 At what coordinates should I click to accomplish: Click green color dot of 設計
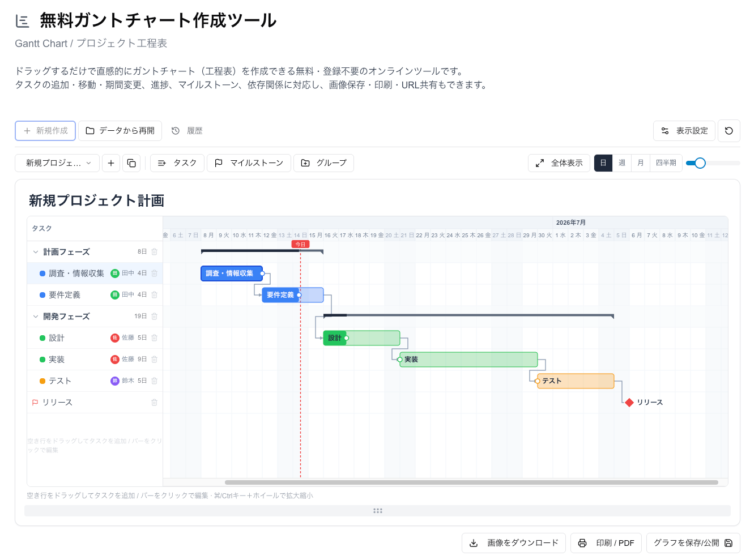[x=42, y=338]
